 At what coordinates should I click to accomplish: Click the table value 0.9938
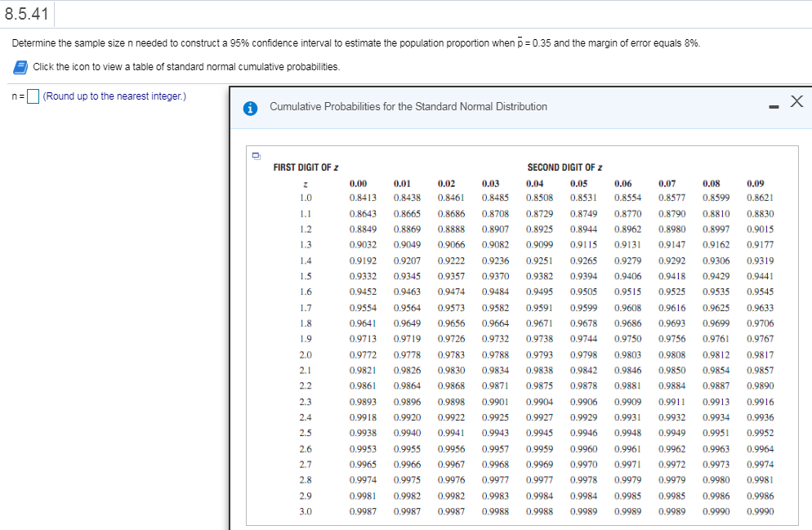pos(363,433)
